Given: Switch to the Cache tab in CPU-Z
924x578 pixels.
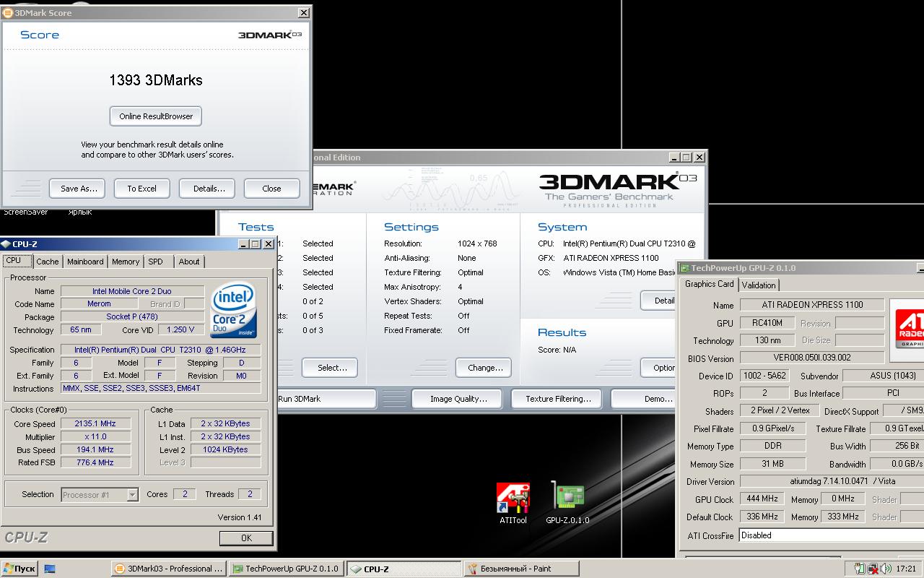Looking at the screenshot, I should (x=48, y=262).
